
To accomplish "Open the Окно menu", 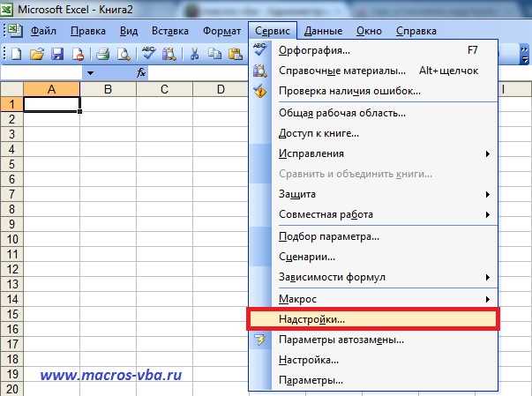I will [369, 31].
